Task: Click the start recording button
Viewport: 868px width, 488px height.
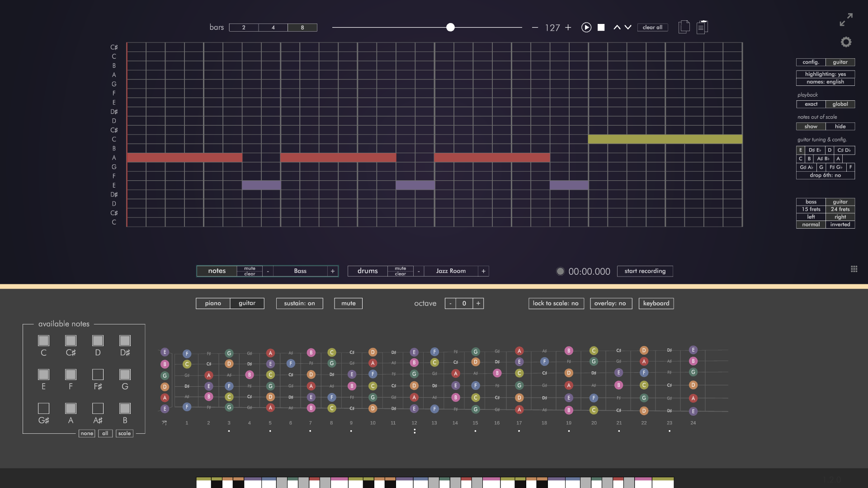Action: click(645, 271)
